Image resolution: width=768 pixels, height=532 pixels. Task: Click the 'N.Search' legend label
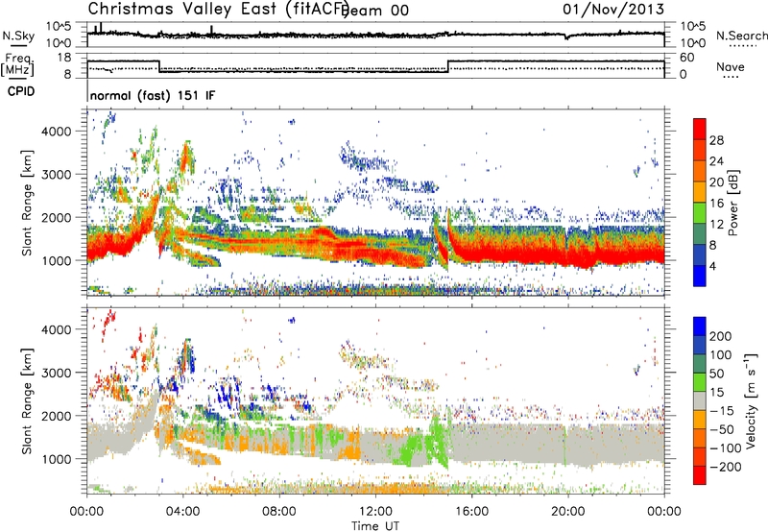[741, 36]
